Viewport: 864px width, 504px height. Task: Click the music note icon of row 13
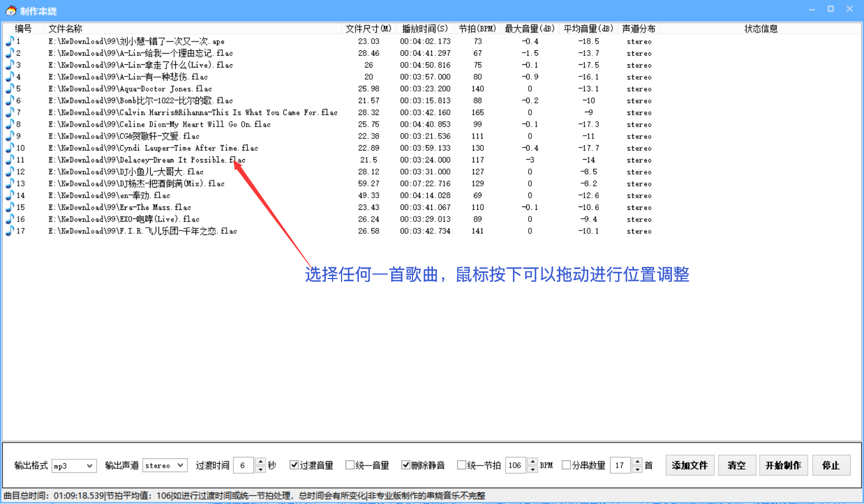click(9, 183)
